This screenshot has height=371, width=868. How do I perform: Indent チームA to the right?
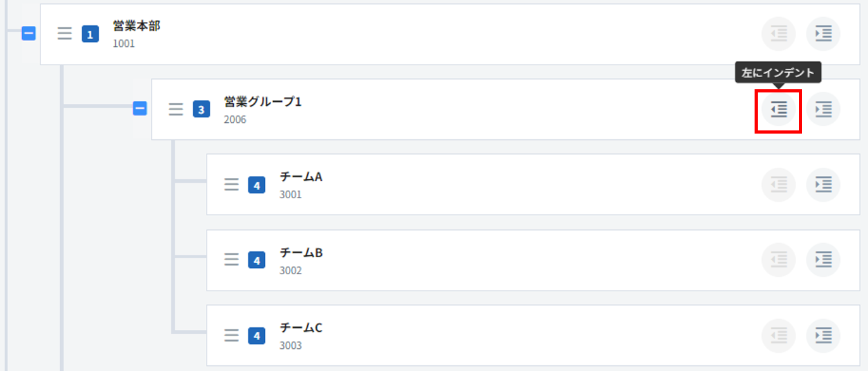click(x=823, y=185)
